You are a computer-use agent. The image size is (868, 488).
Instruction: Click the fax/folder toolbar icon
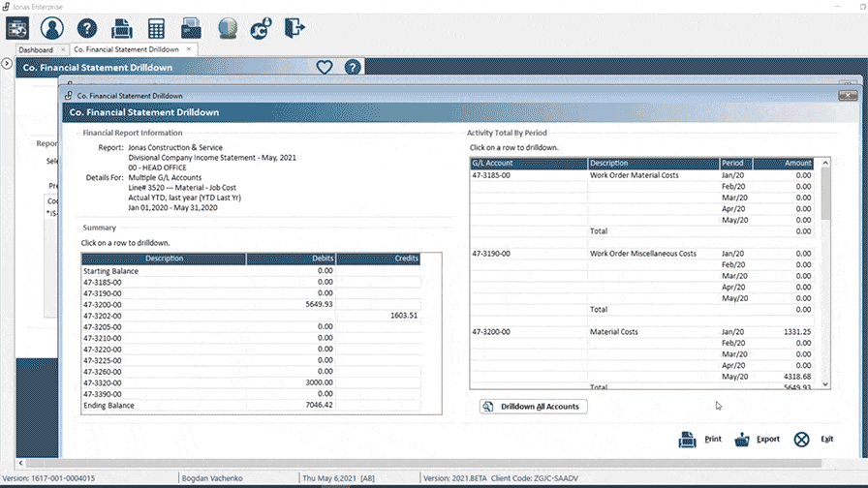[x=191, y=28]
